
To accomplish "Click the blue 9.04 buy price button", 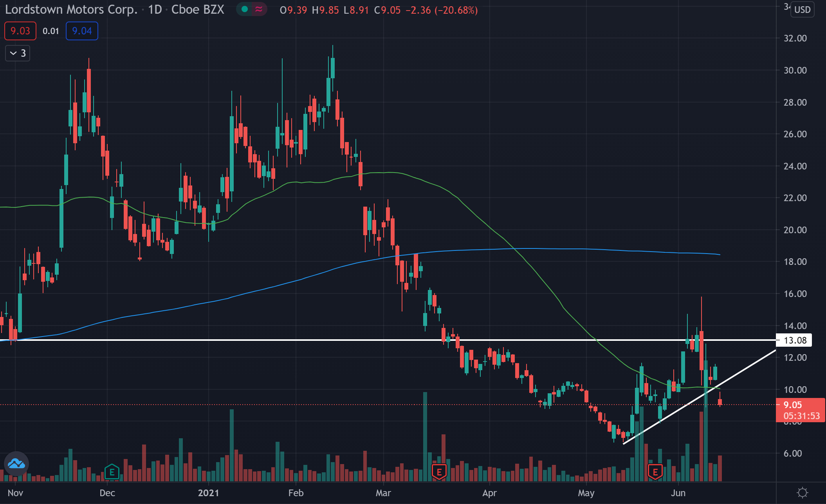I will [82, 31].
